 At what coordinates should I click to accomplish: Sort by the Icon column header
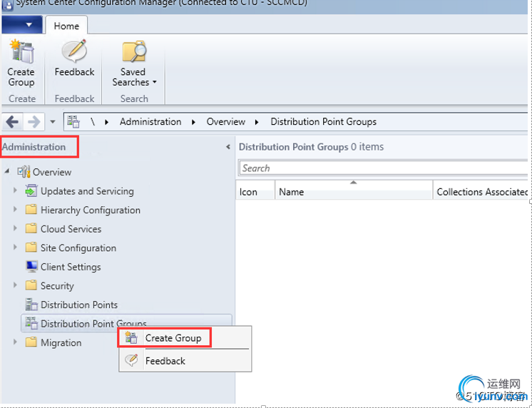point(255,190)
